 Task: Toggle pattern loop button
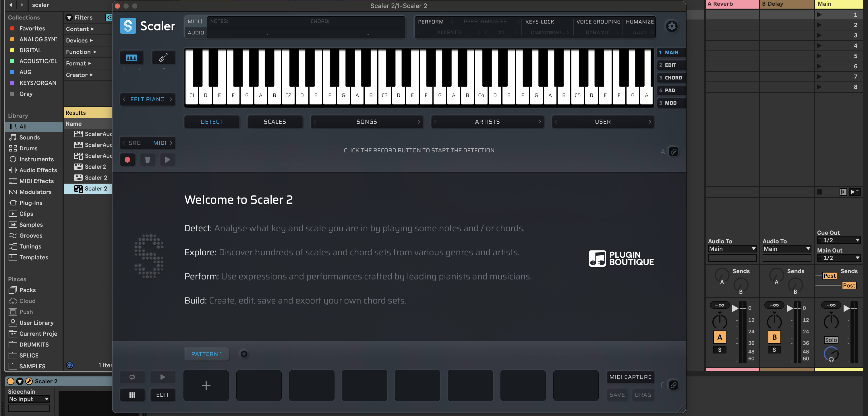(132, 377)
